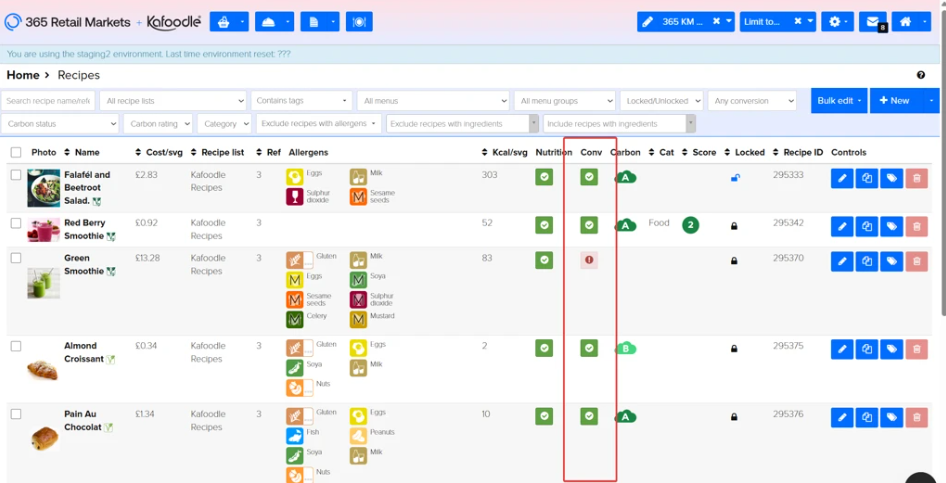
Task: Expand the All recipe lists dropdown
Action: [174, 101]
